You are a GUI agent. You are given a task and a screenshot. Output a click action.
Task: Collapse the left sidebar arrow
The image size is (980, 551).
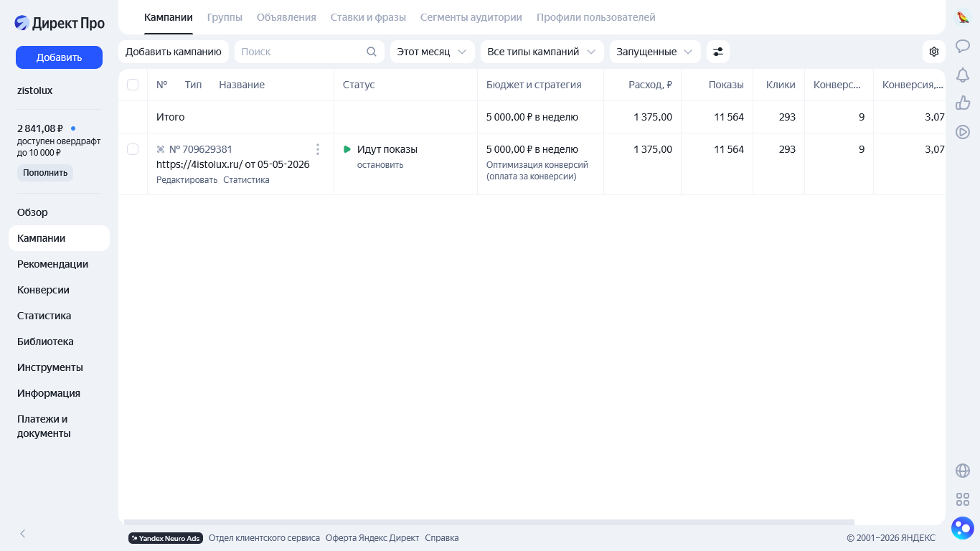[23, 534]
